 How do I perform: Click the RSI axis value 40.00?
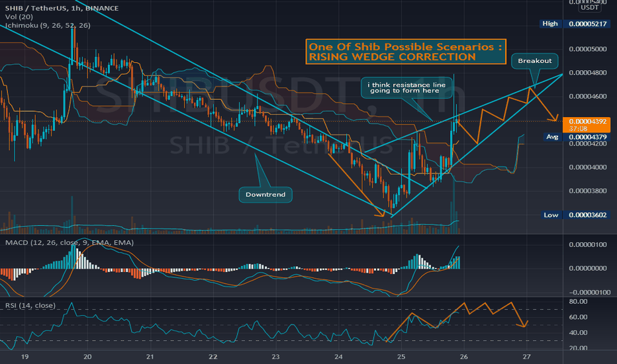pyautogui.click(x=578, y=332)
